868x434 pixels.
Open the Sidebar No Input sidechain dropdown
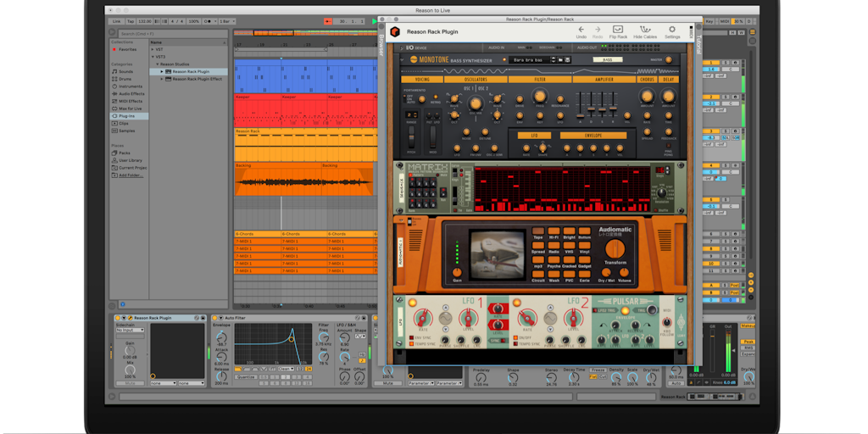tap(130, 330)
